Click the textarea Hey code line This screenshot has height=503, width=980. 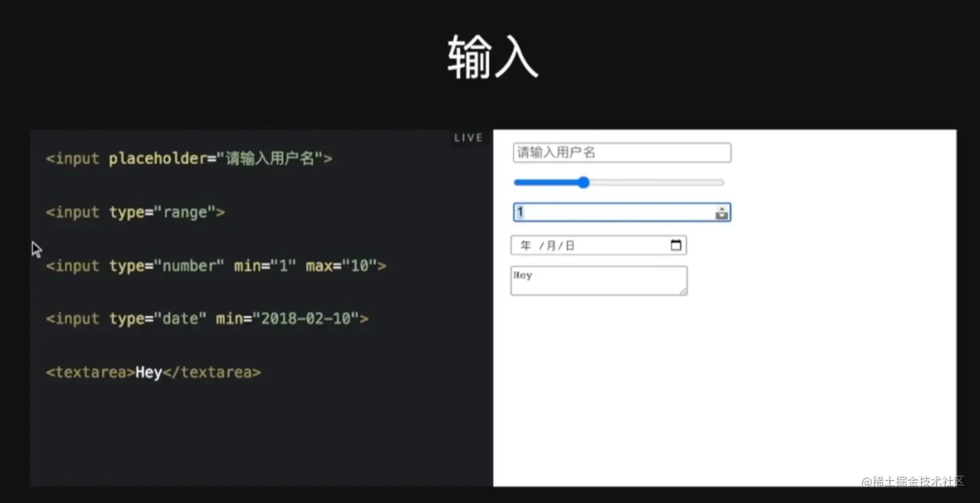click(152, 371)
